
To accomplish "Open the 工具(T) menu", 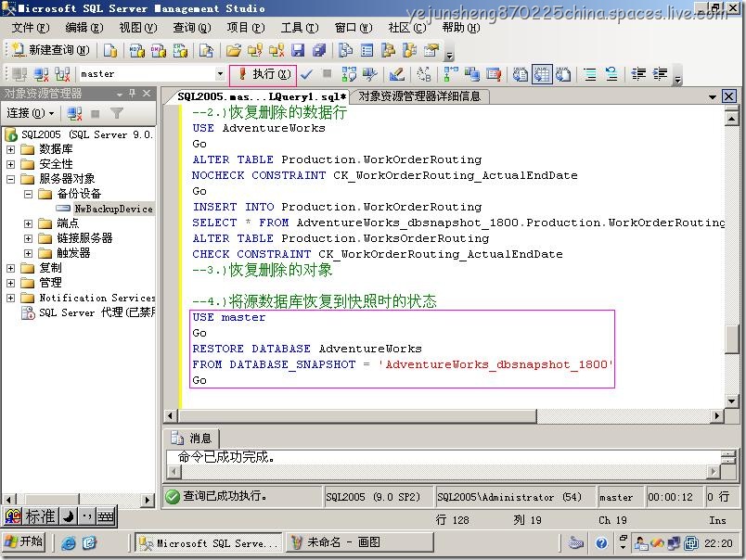I will pyautogui.click(x=300, y=28).
